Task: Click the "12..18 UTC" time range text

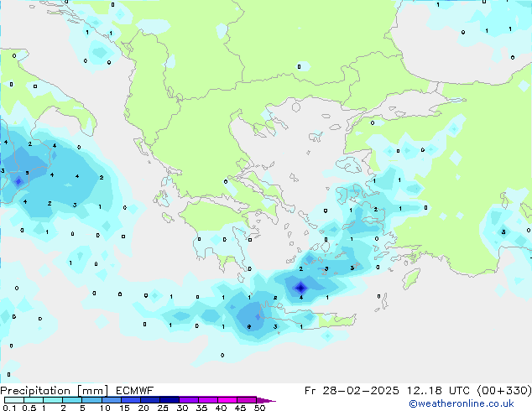Action: tap(439, 391)
